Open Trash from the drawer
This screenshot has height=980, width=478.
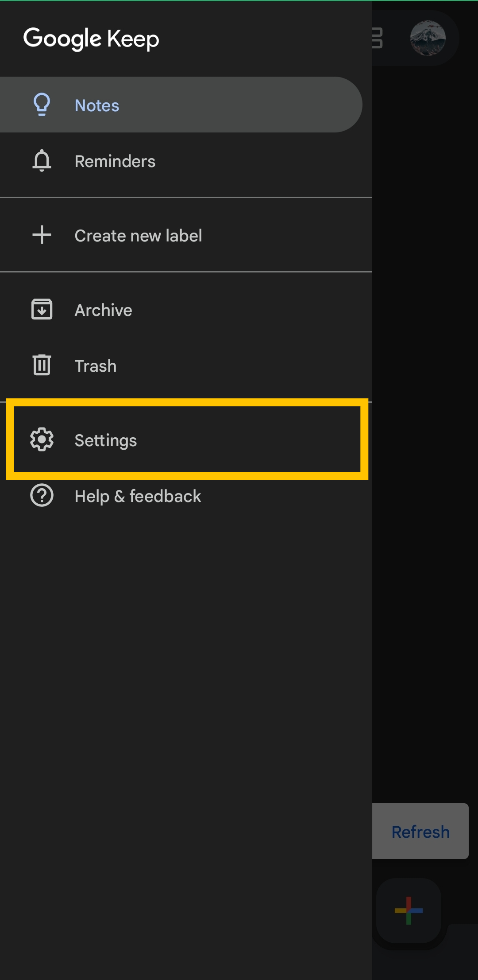click(x=96, y=366)
